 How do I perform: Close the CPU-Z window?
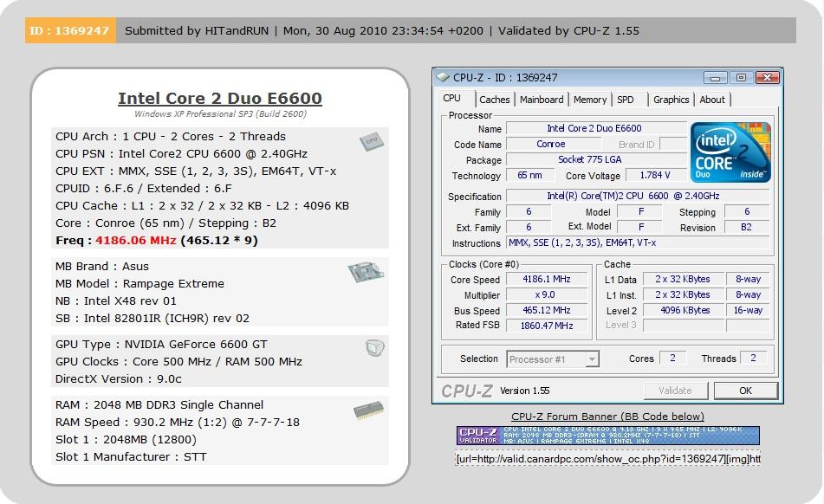pos(767,78)
